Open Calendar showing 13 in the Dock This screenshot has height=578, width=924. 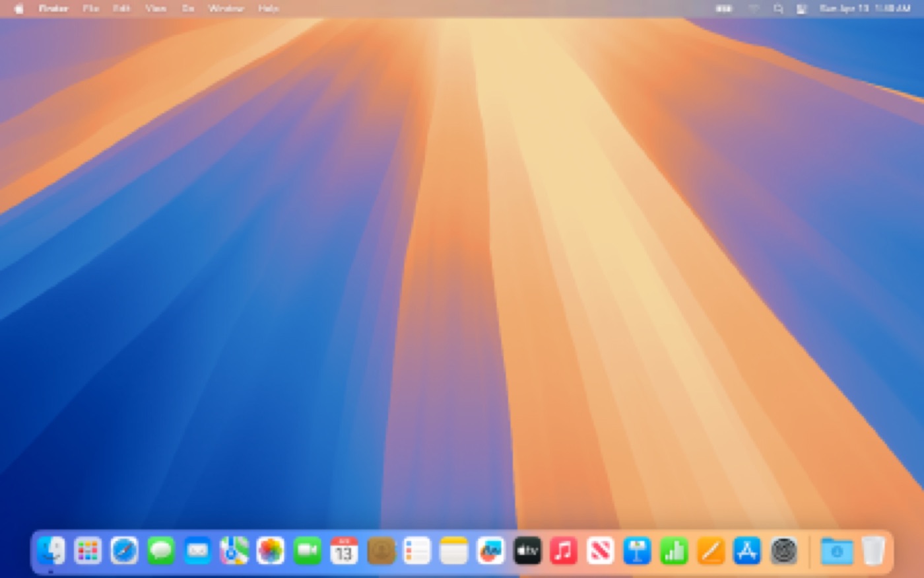tap(344, 550)
